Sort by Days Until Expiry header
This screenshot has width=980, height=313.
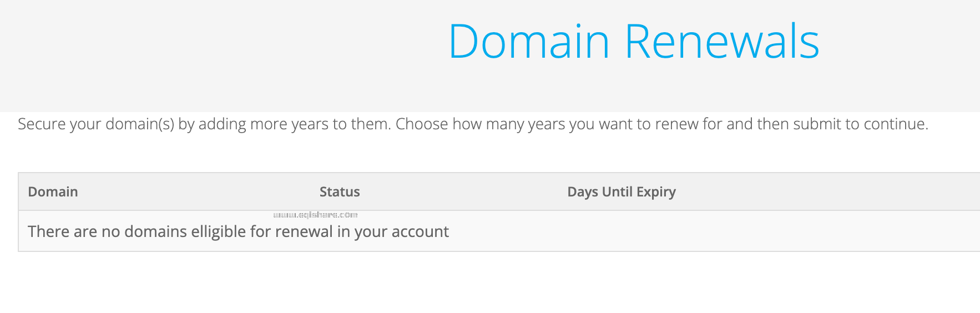[x=621, y=192]
